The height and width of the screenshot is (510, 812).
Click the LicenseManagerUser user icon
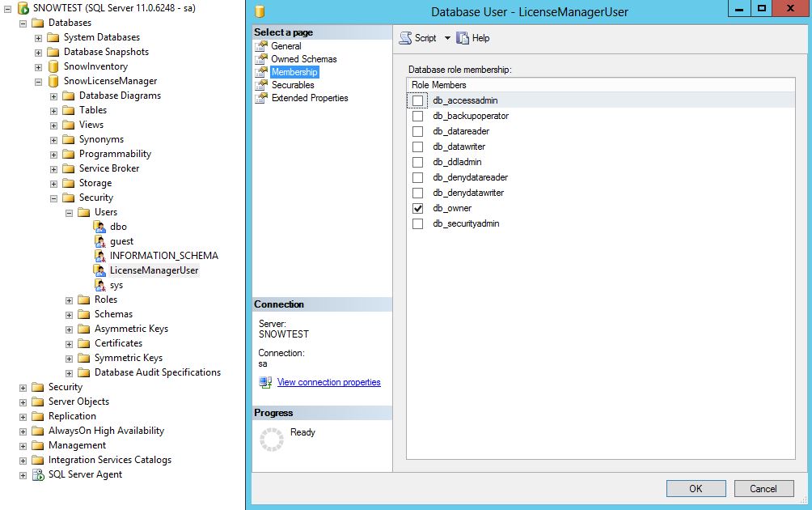click(100, 270)
